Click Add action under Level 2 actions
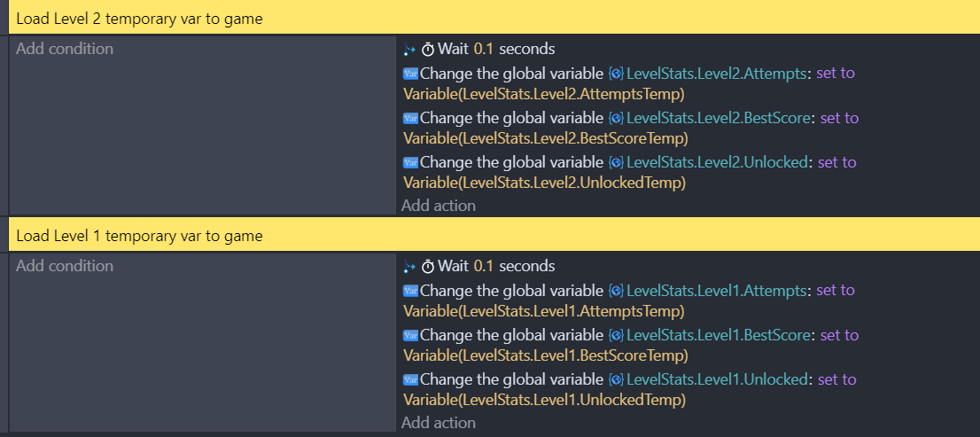This screenshot has width=980, height=437. [438, 206]
